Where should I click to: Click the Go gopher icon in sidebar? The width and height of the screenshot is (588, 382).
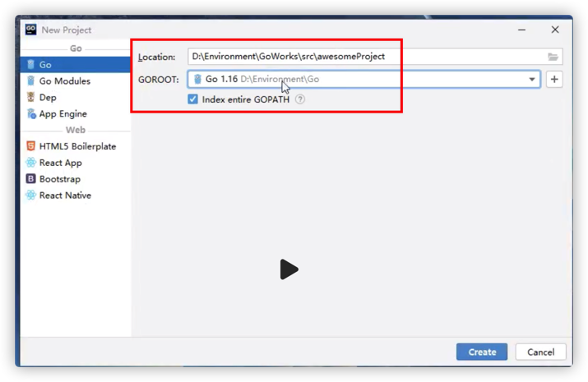point(30,64)
